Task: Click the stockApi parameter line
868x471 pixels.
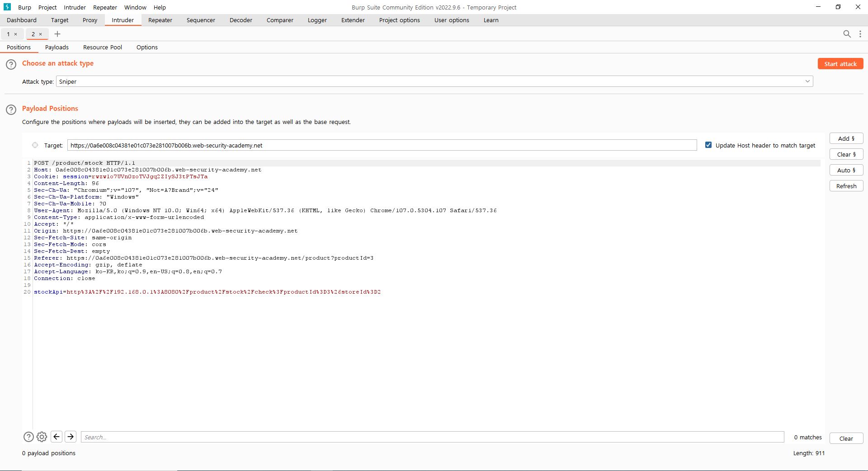Action: [x=207, y=292]
